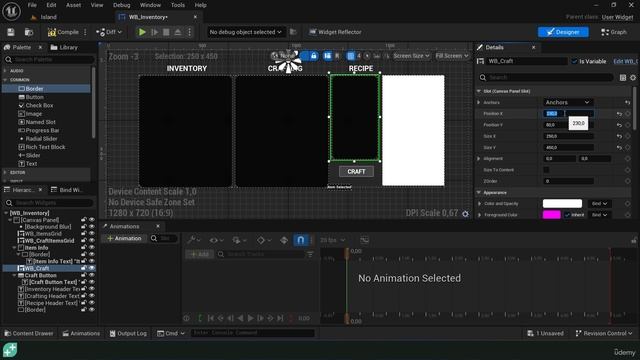
Task: Open the Fill Screen dropdown
Action: point(451,56)
